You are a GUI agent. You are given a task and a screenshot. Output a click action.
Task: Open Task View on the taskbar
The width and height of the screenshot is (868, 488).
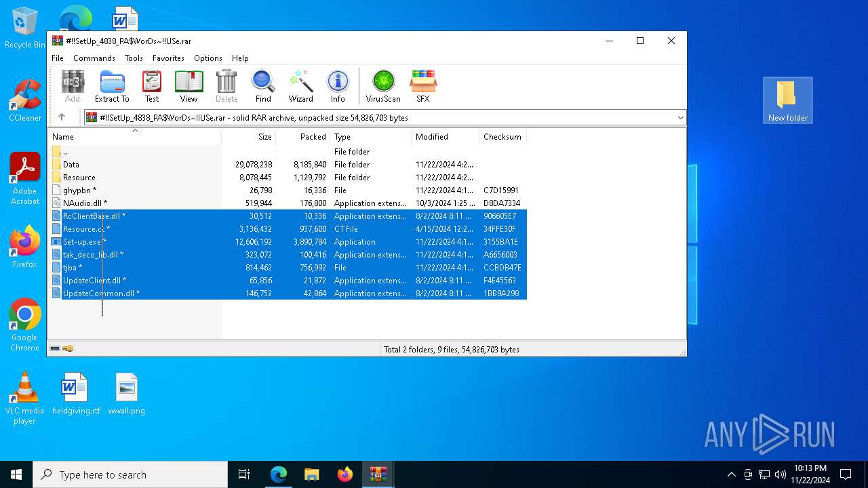tap(244, 474)
